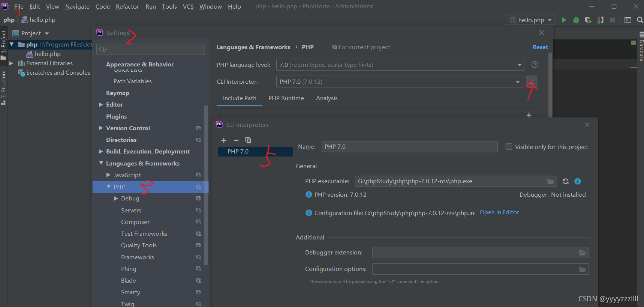644x307 pixels.
Task: Click project-level icon beside Version Control
Action: (x=199, y=128)
